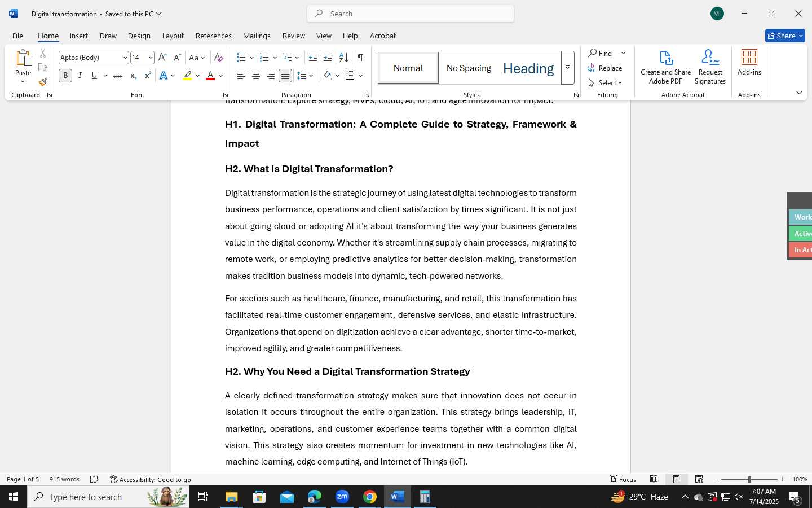The width and height of the screenshot is (812, 508).
Task: Open the References tab
Action: point(214,36)
